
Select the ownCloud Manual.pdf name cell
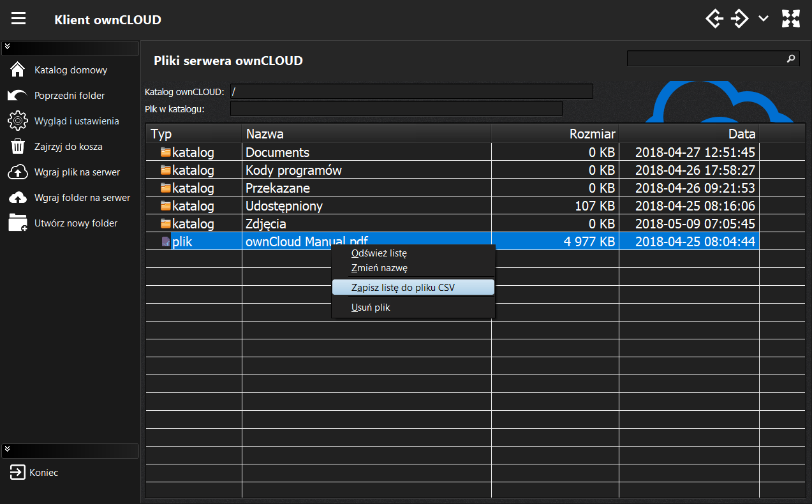pyautogui.click(x=367, y=241)
